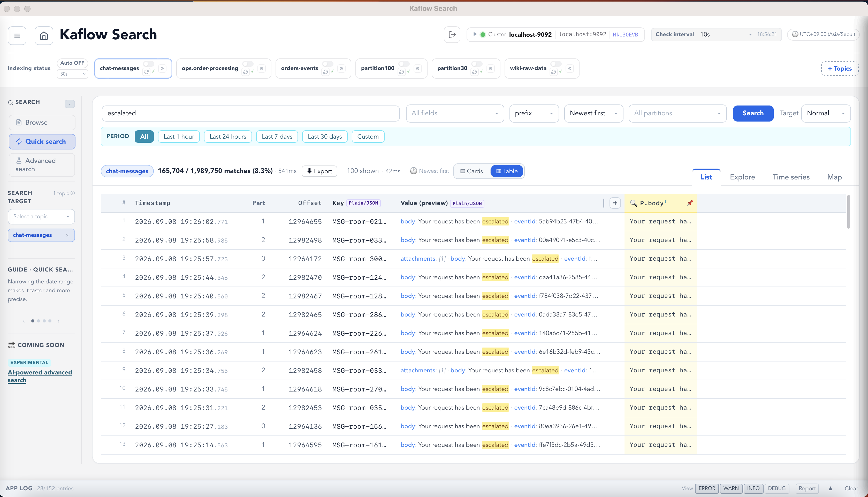Remove the chat-messages search target chip

click(67, 235)
